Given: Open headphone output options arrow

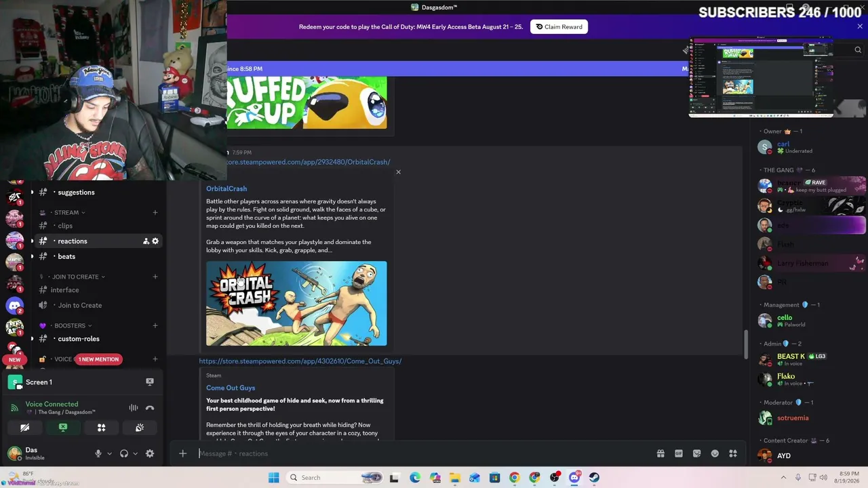Looking at the screenshot, I should coord(135,453).
